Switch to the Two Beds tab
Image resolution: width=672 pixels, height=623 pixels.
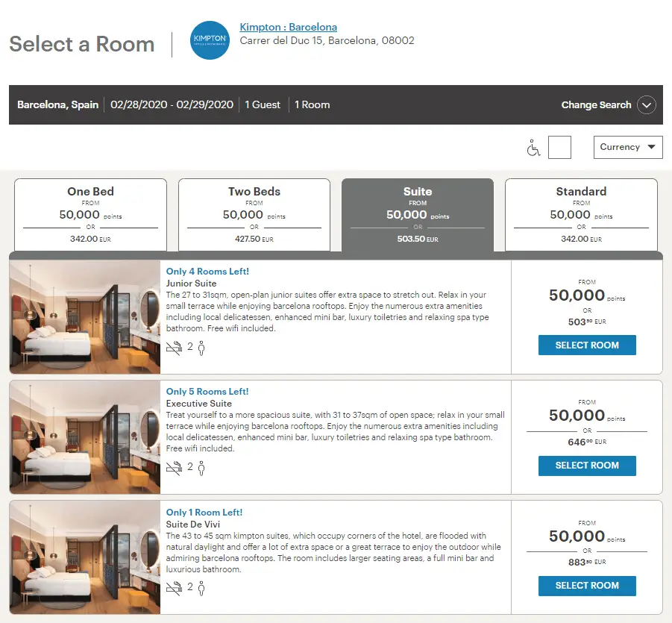[254, 214]
